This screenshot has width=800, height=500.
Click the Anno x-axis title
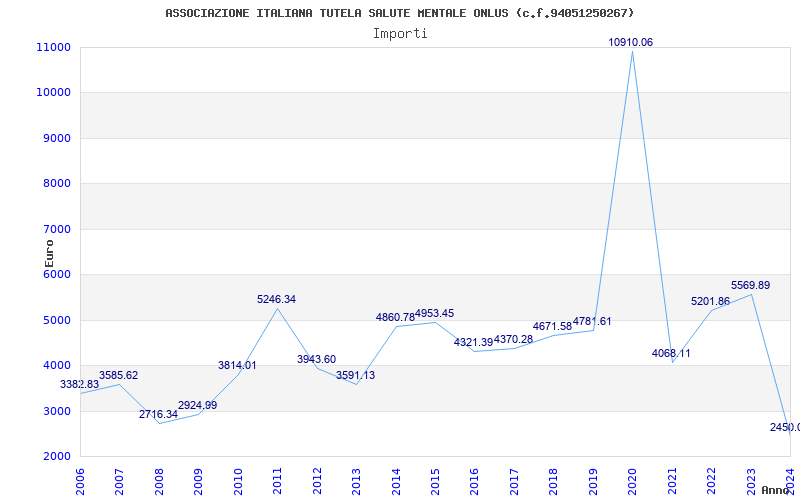[775, 490]
